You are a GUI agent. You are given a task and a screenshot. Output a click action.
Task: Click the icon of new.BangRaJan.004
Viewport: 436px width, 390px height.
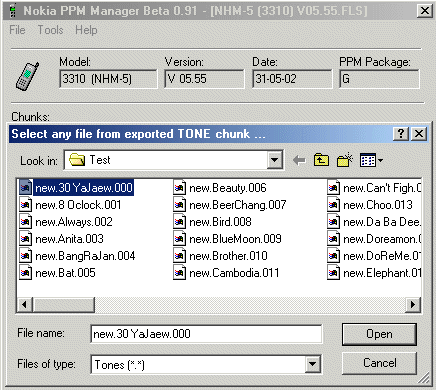click(x=25, y=256)
